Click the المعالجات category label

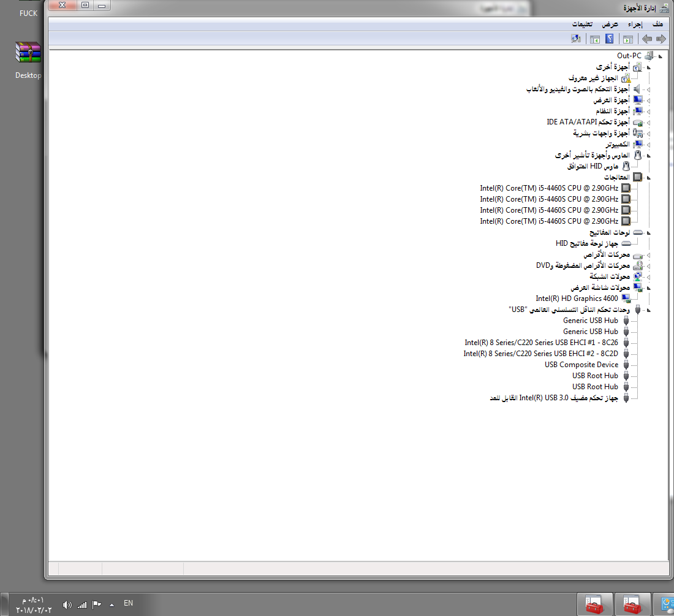tap(617, 177)
